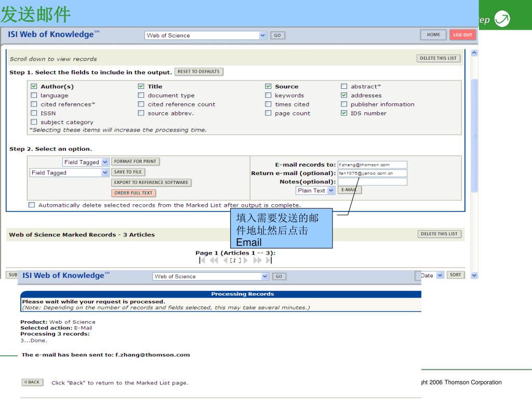Click the vertical scrollbar thumb
The image size is (532, 399).
click(x=474, y=136)
